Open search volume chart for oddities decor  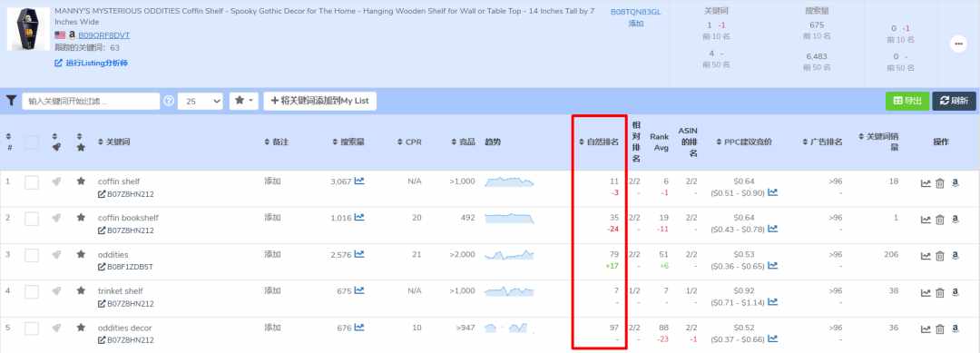point(359,328)
